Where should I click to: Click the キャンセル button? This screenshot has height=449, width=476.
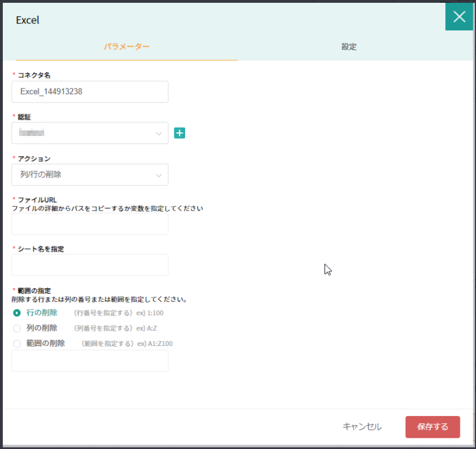point(362,427)
